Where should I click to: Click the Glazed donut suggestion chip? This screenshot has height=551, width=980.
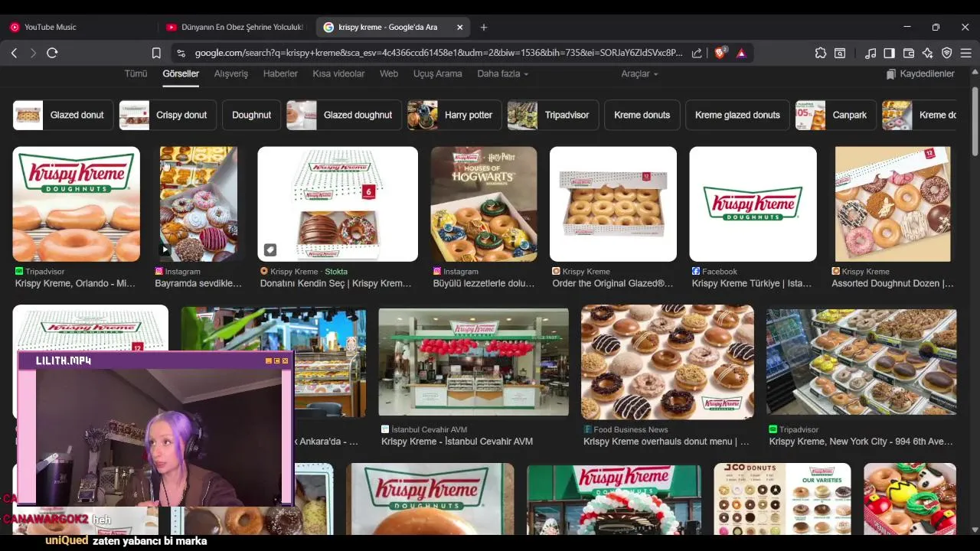click(63, 115)
